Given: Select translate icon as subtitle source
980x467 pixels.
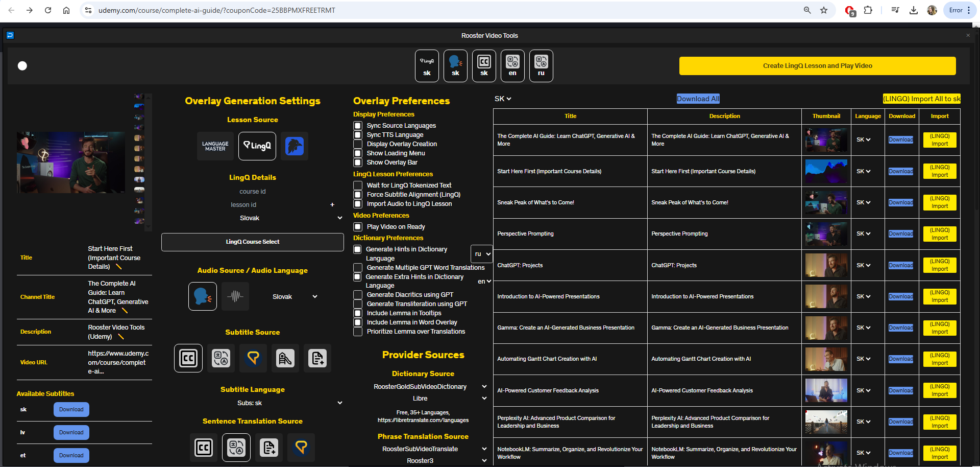Looking at the screenshot, I should (221, 358).
